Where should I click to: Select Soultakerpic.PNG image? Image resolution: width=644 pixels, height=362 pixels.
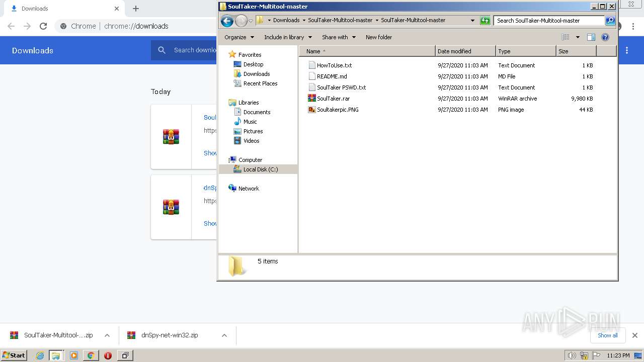pyautogui.click(x=338, y=110)
